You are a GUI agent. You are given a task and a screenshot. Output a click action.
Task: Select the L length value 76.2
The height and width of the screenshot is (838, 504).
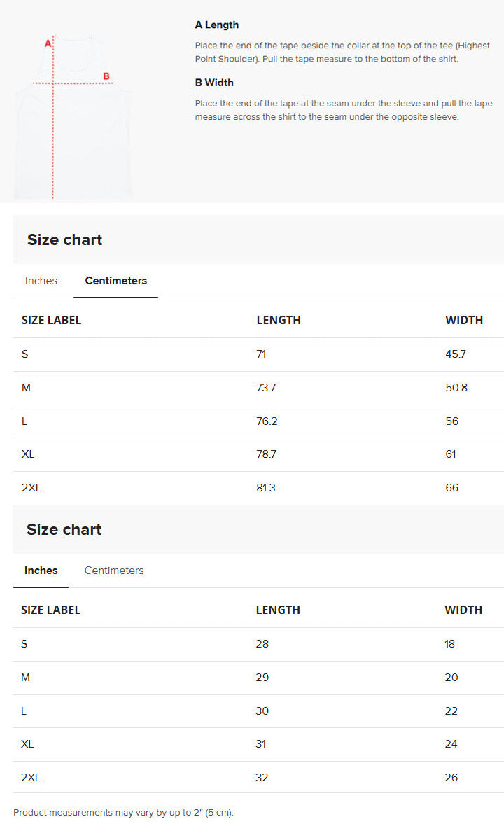tap(266, 421)
